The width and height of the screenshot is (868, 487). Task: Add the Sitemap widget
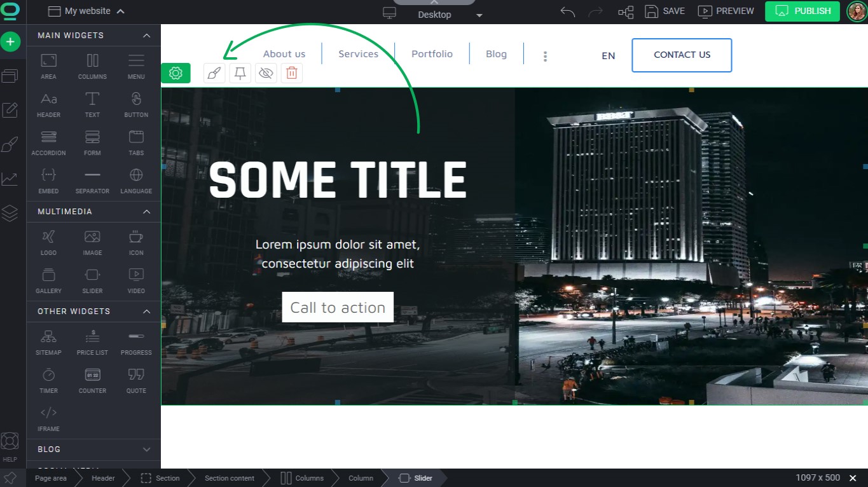[48, 342]
